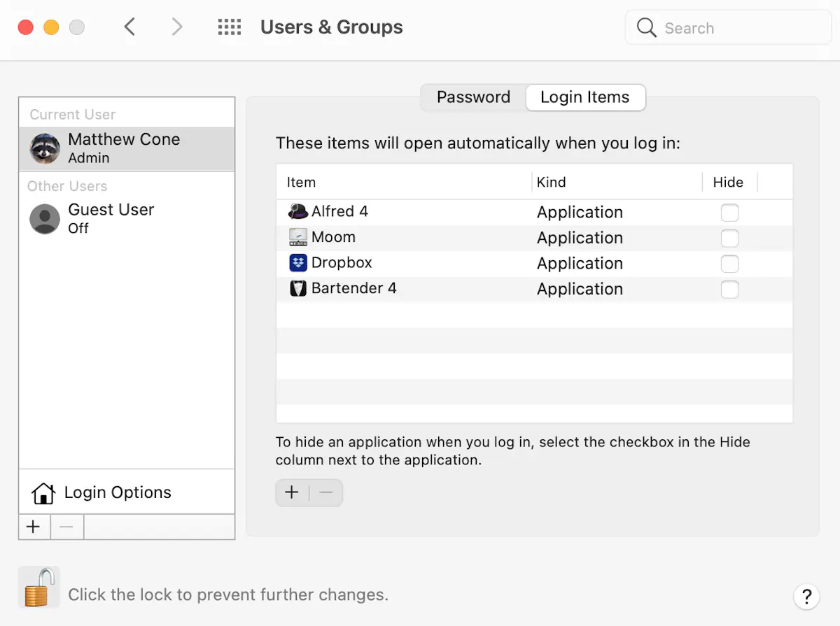Click the Alfred 4 hat icon
This screenshot has width=840, height=626.
298,211
